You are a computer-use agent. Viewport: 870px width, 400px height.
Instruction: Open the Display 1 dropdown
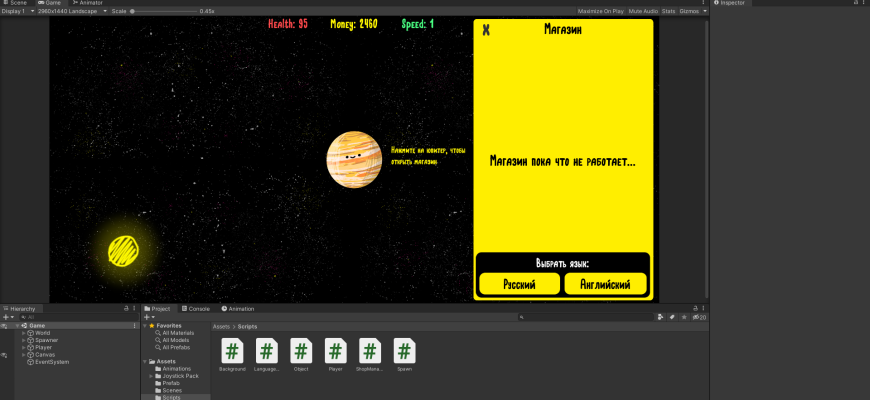(x=18, y=11)
